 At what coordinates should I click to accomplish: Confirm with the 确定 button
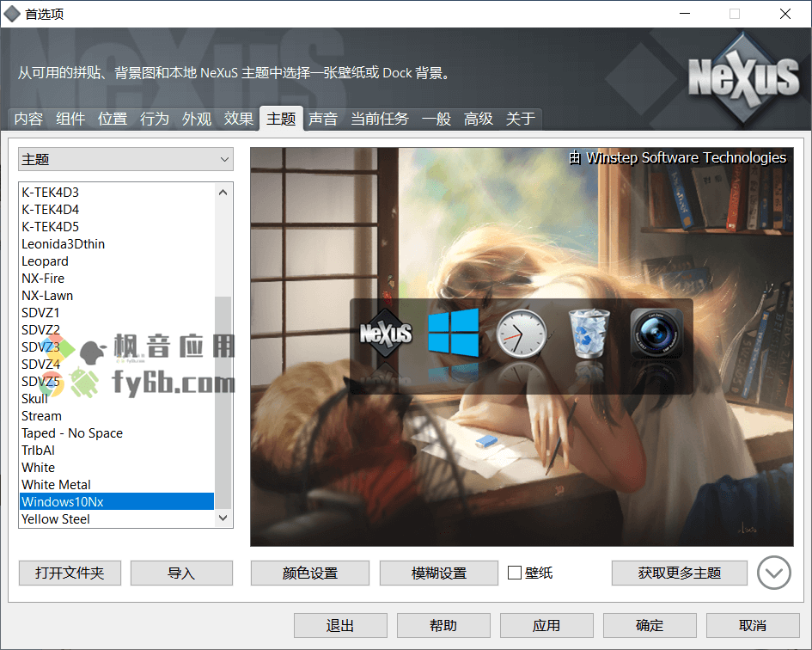tap(650, 626)
